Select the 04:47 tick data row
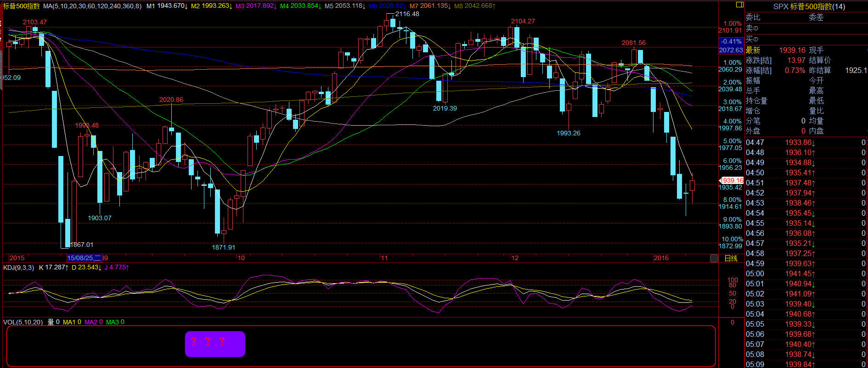The width and height of the screenshot is (868, 368). 805,142
